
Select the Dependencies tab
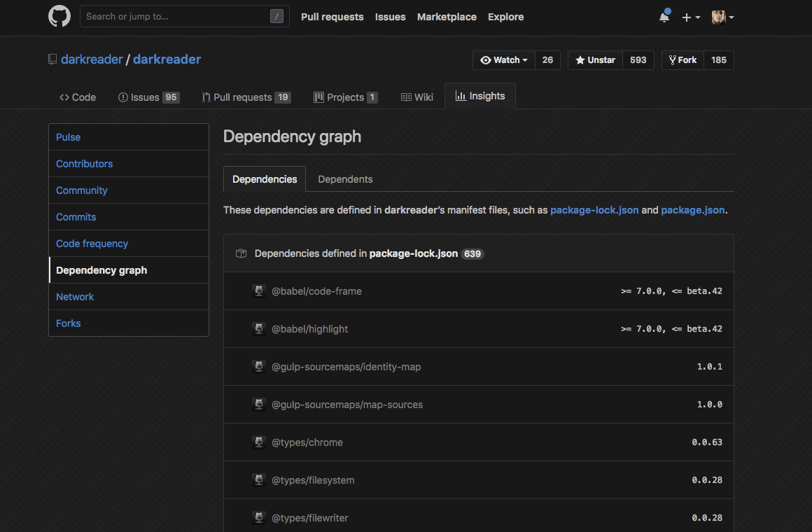tap(265, 179)
